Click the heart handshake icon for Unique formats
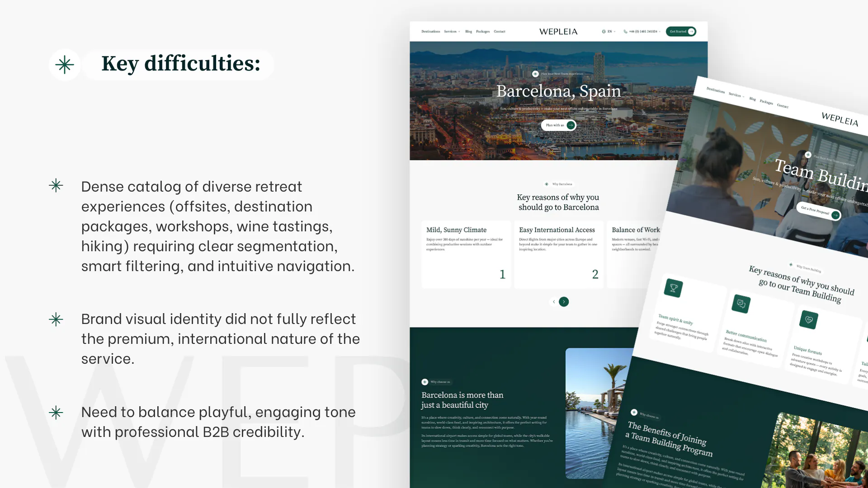 809,319
